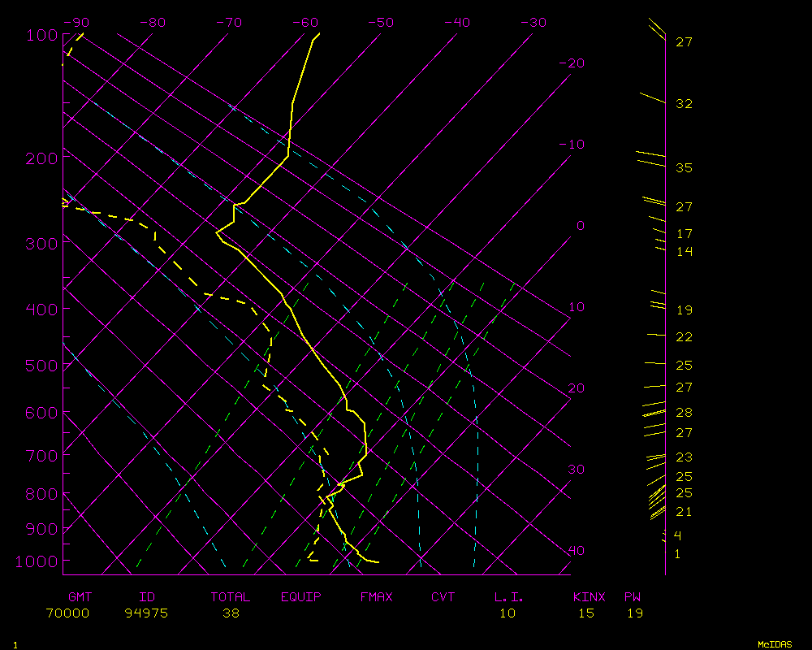Select the 500 pressure level label
The height and width of the screenshot is (650, 812).
tap(39, 366)
